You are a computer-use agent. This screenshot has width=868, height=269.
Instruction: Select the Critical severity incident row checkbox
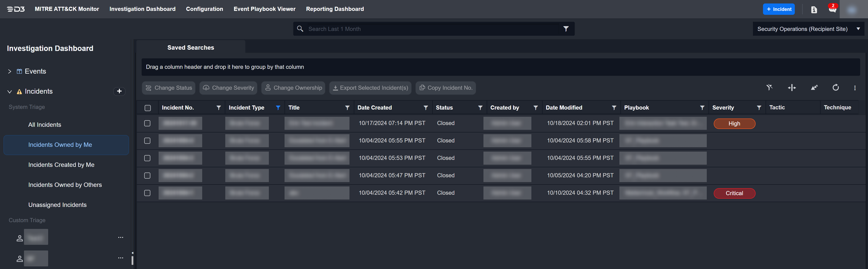(x=147, y=193)
